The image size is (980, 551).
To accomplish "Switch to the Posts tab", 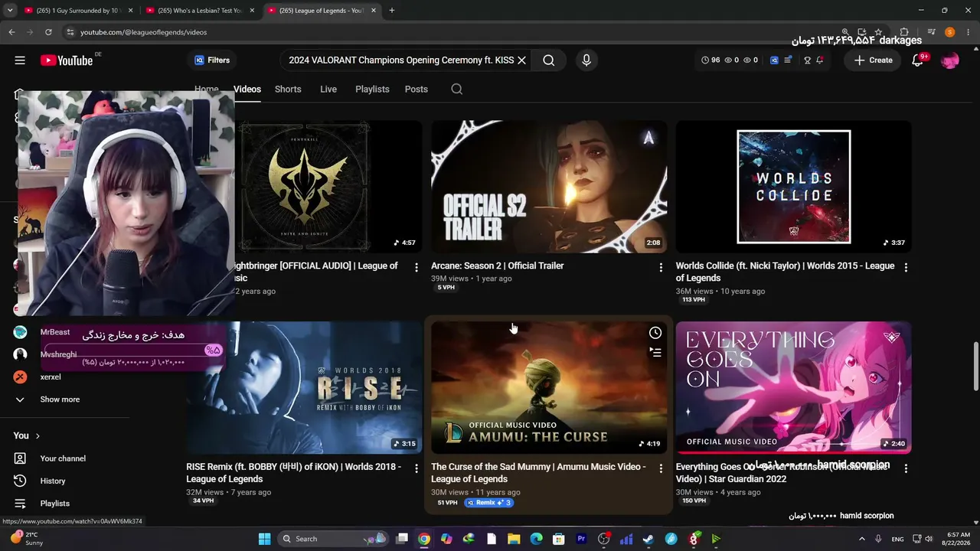I will (x=416, y=90).
